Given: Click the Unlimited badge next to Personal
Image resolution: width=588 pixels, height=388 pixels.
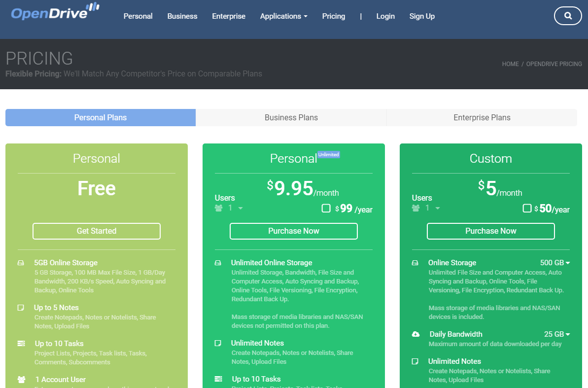Looking at the screenshot, I should (328, 155).
